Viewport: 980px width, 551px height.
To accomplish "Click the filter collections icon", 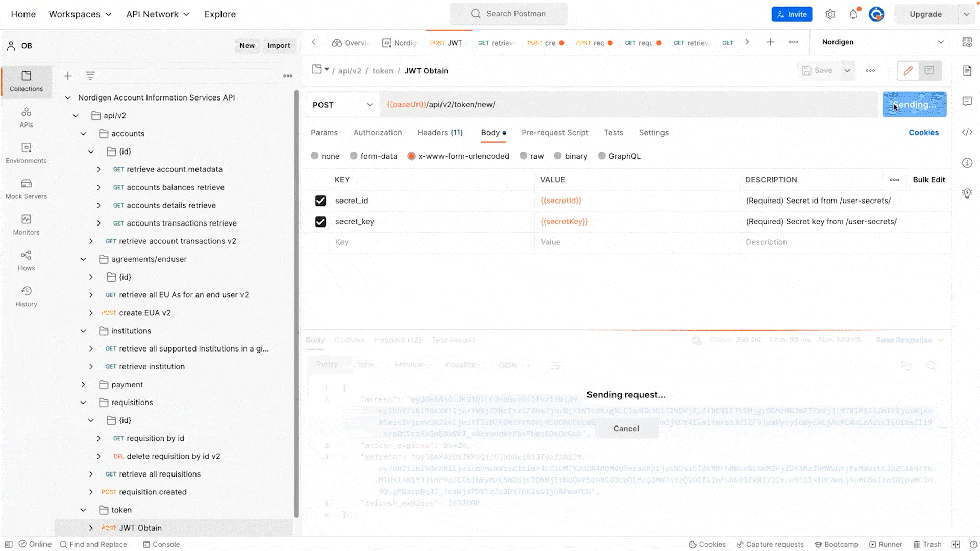I will tap(90, 76).
